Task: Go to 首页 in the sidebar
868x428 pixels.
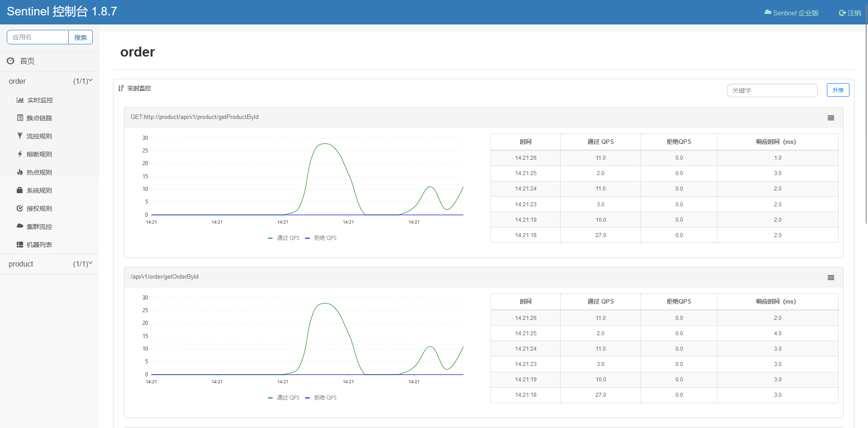Action: [x=27, y=61]
